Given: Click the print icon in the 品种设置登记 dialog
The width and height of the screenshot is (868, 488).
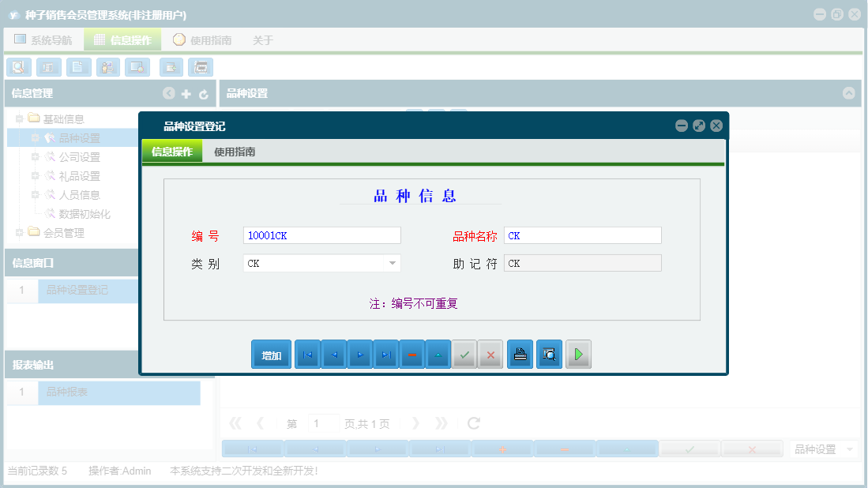Looking at the screenshot, I should point(520,354).
